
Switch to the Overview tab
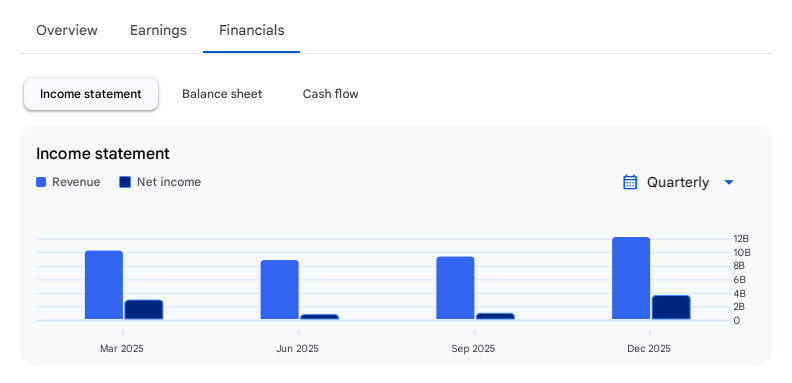[67, 30]
